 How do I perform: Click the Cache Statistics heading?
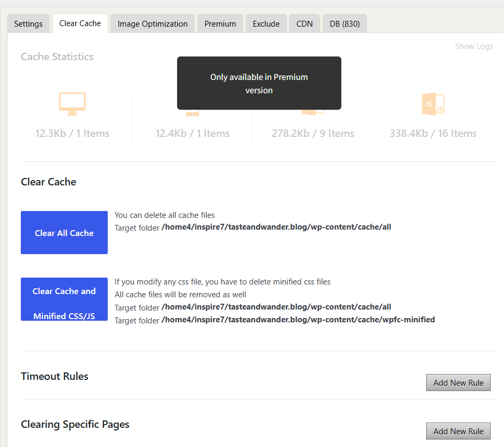click(57, 56)
